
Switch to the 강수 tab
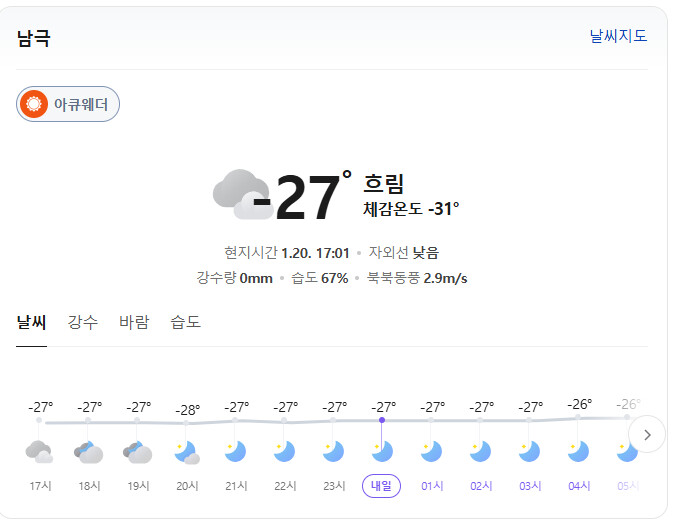point(83,322)
